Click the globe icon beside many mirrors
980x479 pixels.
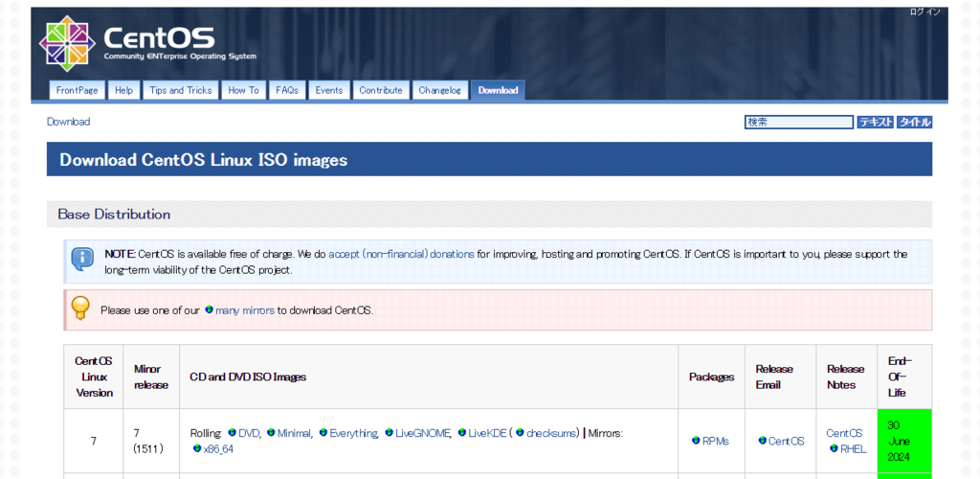210,309
